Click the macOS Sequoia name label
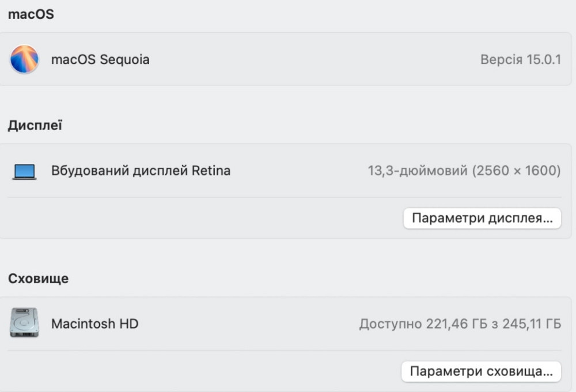576x392 pixels. pyautogui.click(x=101, y=59)
